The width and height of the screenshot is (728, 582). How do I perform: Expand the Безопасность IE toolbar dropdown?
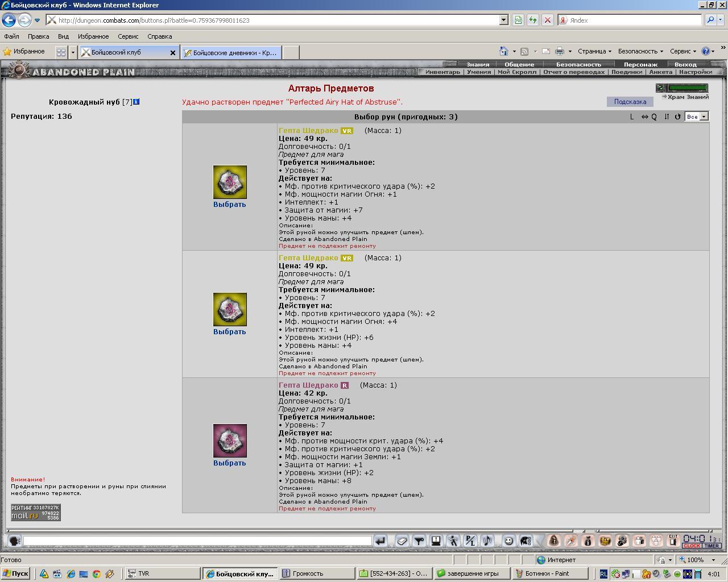(x=640, y=51)
